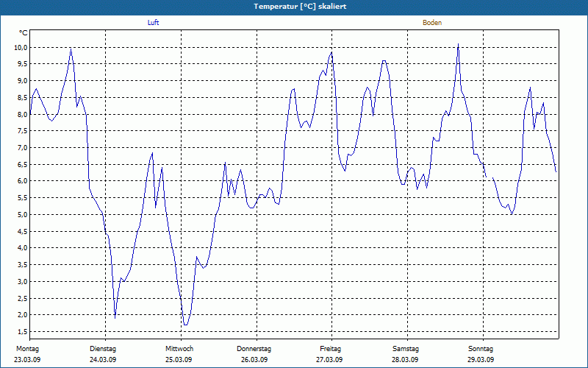Click the '29.03.09' date label
The image size is (588, 368).
click(481, 360)
